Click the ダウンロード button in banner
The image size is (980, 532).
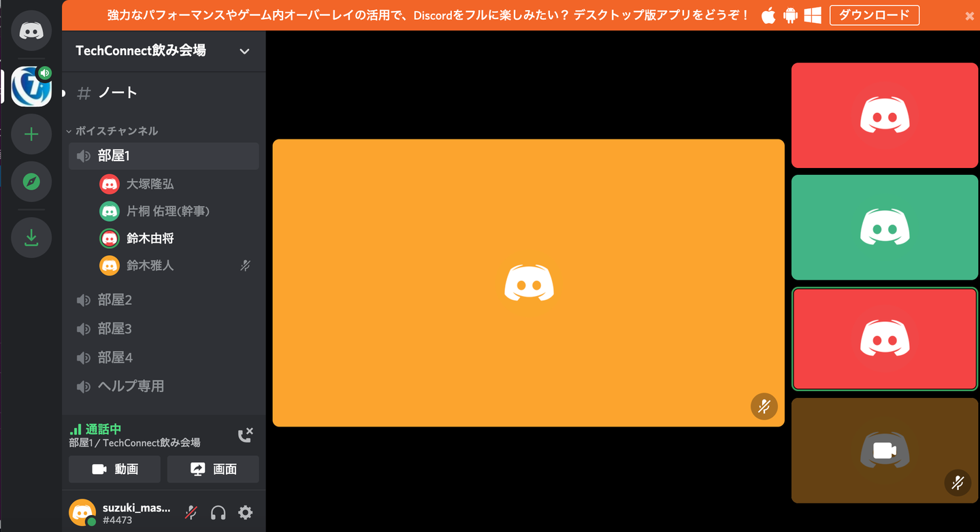874,16
